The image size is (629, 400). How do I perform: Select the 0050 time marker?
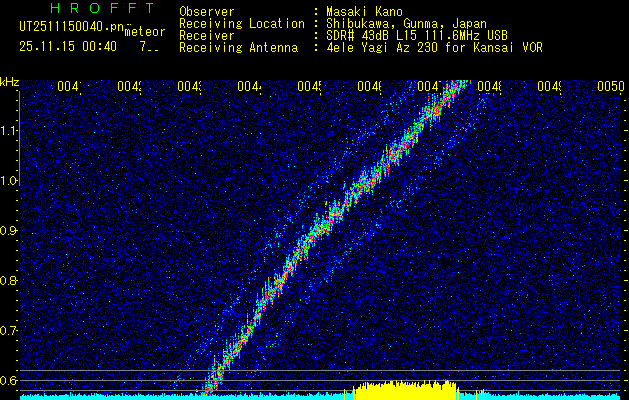pos(610,86)
